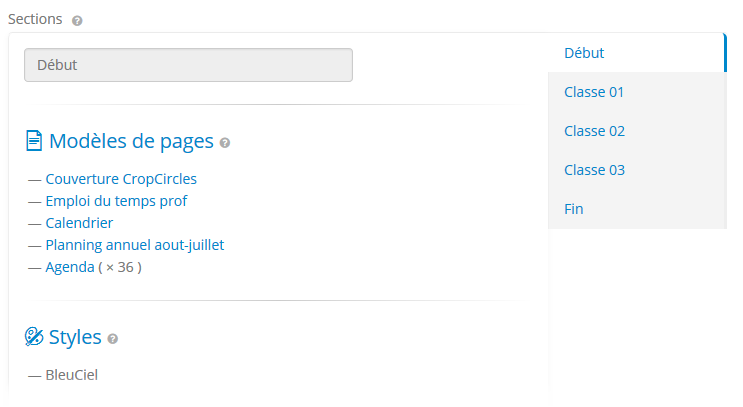
Task: Select the Début section tab
Action: click(636, 53)
